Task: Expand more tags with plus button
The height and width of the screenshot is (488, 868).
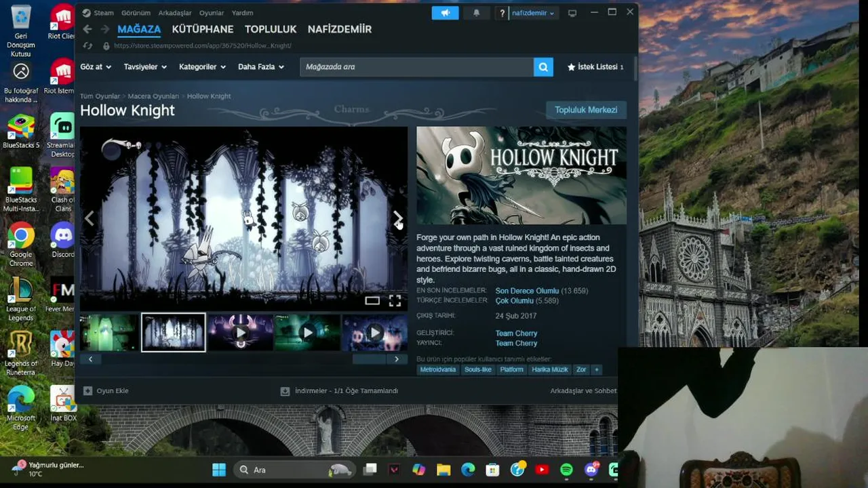Action: (x=597, y=369)
